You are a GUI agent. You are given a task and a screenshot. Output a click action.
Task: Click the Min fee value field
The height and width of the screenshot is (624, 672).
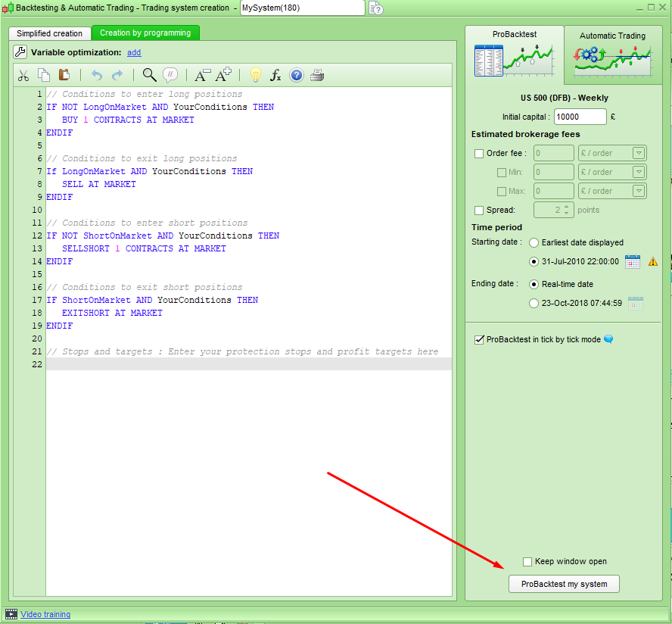coord(554,172)
